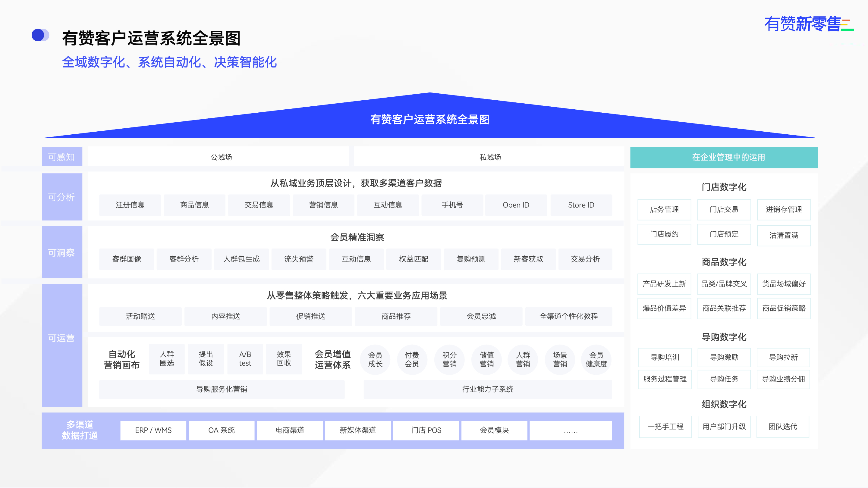Click the Open ID box
Image resolution: width=868 pixels, height=488 pixels.
pyautogui.click(x=516, y=205)
